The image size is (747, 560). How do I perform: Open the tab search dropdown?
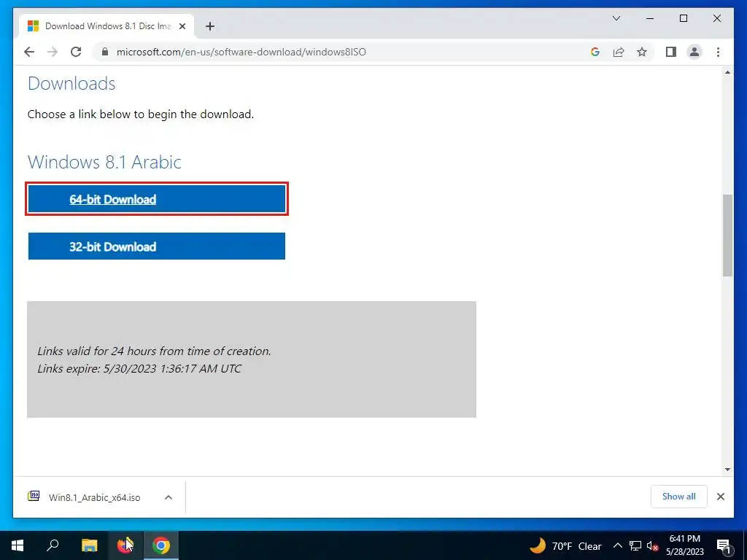coord(616,18)
